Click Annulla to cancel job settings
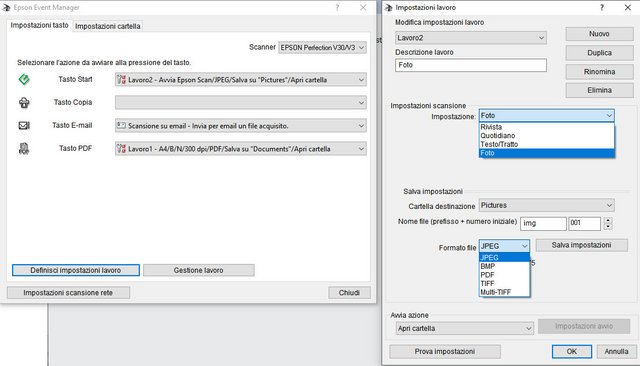Viewport: 640px width, 366px height. coord(616,351)
